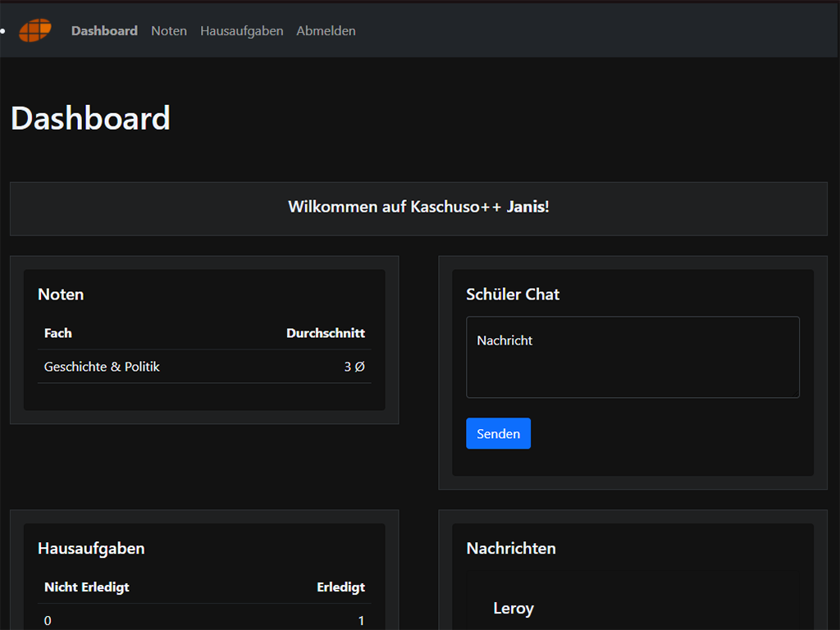Screen dimensions: 840x630
Task: Open Hausaufgaben from the top navigation
Action: pyautogui.click(x=241, y=31)
